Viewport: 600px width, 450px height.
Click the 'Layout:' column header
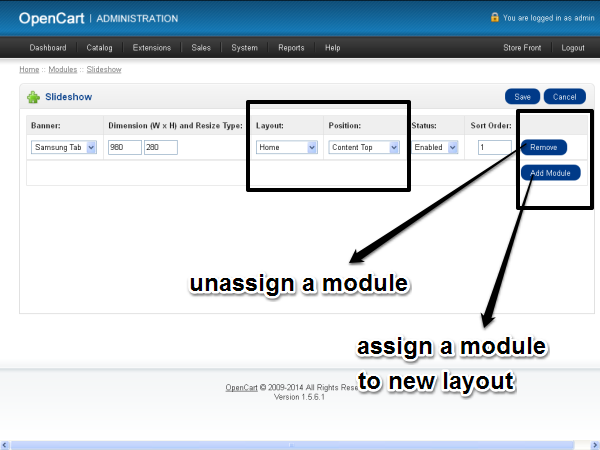(270, 126)
